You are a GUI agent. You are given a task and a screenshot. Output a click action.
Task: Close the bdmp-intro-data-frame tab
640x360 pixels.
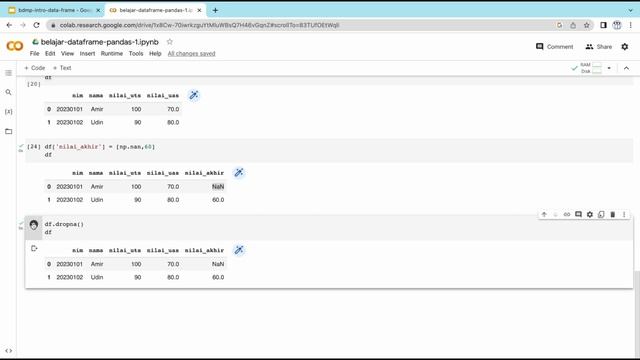pyautogui.click(x=98, y=10)
